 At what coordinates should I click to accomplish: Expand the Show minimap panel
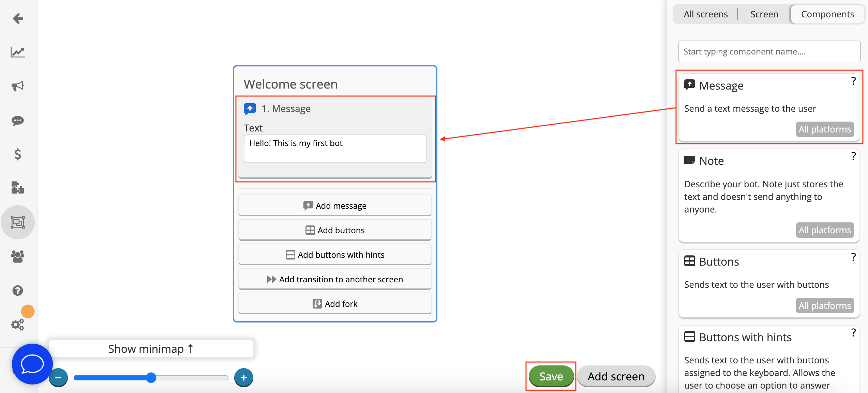pos(151,349)
